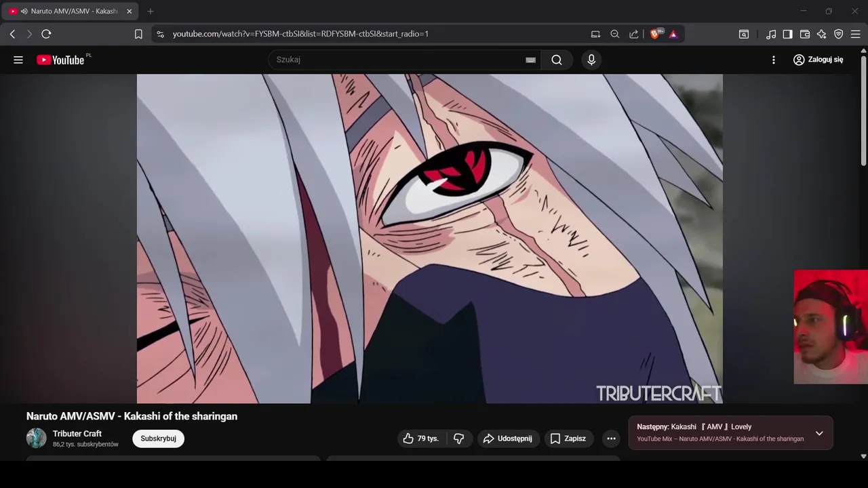Open the Tributer Craft channel avatar

pos(37,438)
